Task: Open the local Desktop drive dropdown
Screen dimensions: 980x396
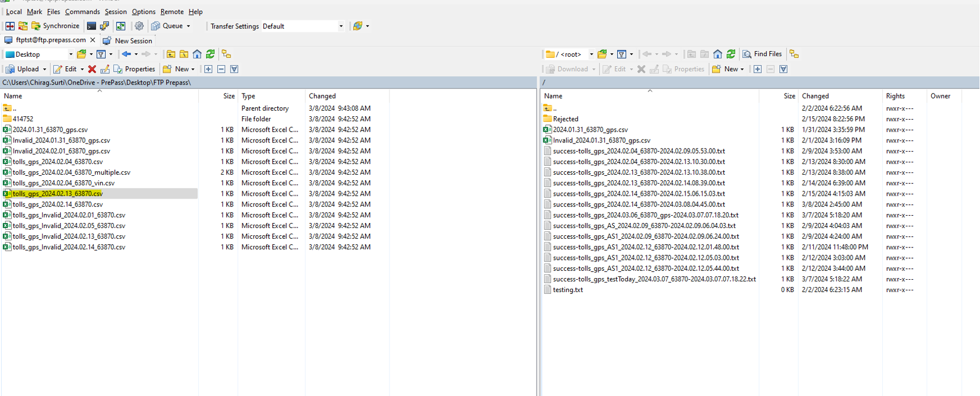Action: coord(71,55)
